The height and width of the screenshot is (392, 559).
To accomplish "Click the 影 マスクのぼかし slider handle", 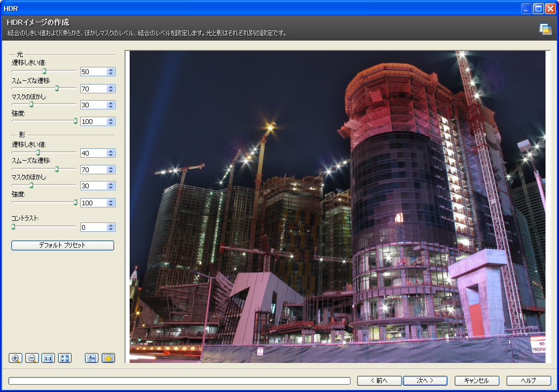I will (x=31, y=185).
